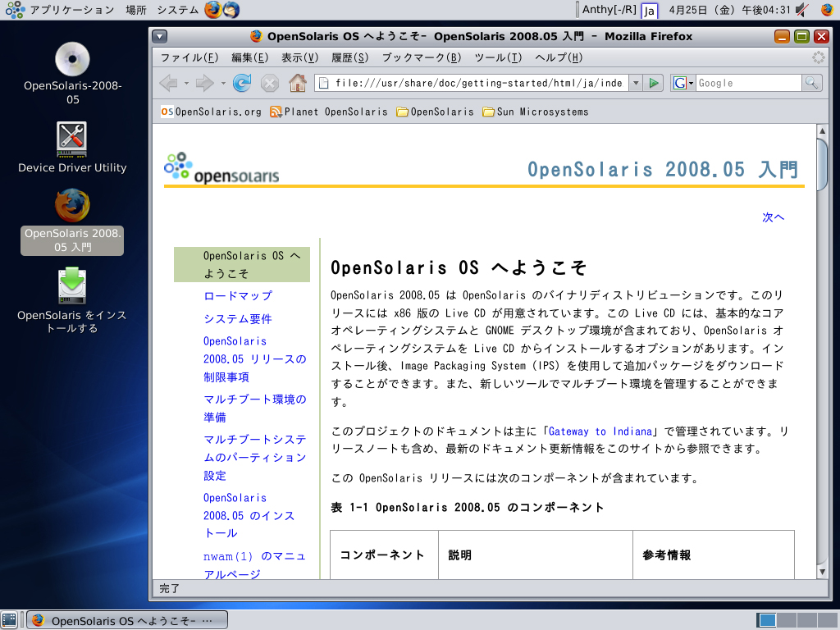Open the ブックマーク(B) menu

coord(422,57)
